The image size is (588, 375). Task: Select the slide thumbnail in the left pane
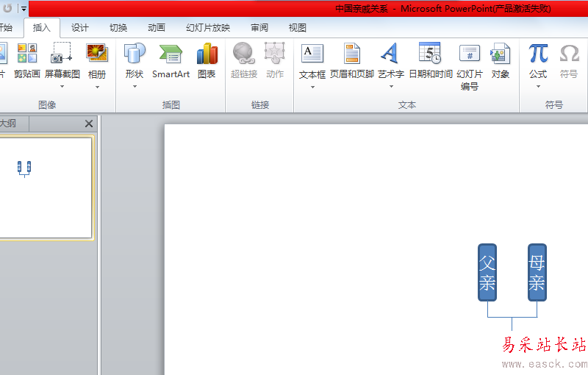pos(46,188)
